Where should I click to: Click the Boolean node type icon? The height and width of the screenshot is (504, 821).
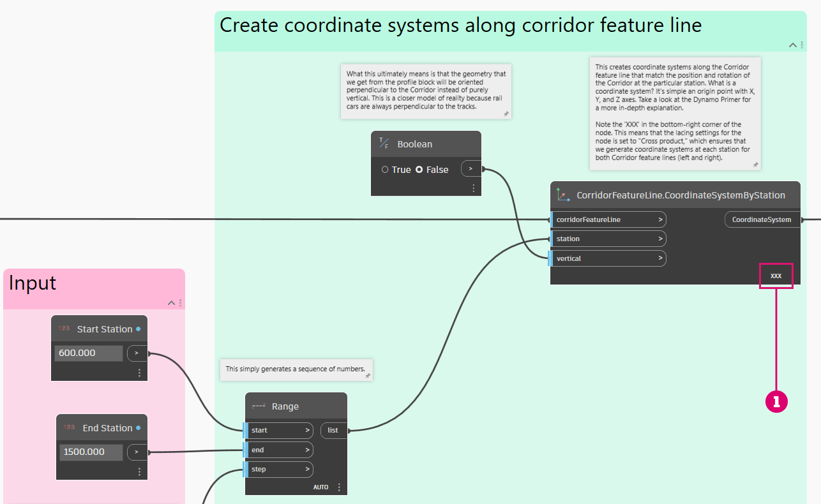[384, 144]
